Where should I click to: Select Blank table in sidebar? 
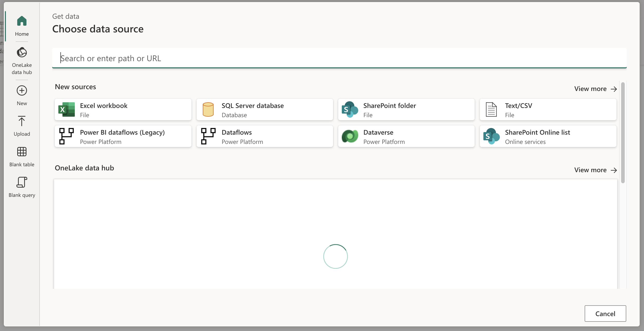[x=22, y=157]
